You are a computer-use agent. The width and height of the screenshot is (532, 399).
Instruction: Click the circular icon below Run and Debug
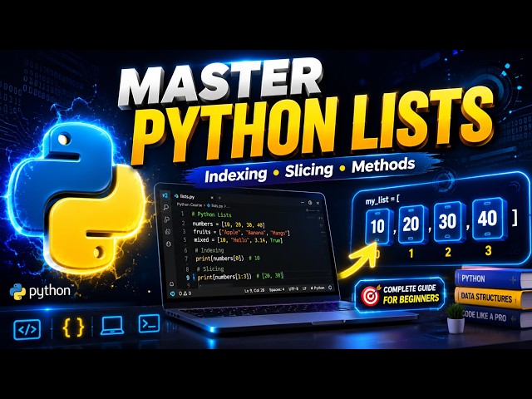pos(169,244)
